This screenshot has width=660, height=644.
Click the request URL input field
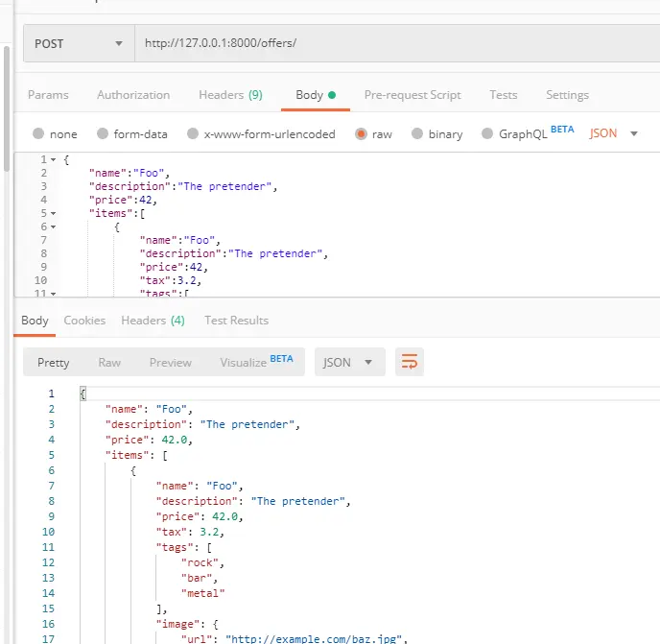[x=384, y=43]
